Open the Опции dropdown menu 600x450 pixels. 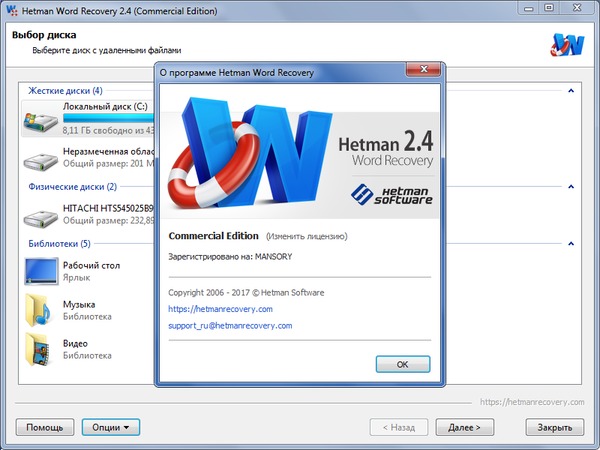pos(110,427)
